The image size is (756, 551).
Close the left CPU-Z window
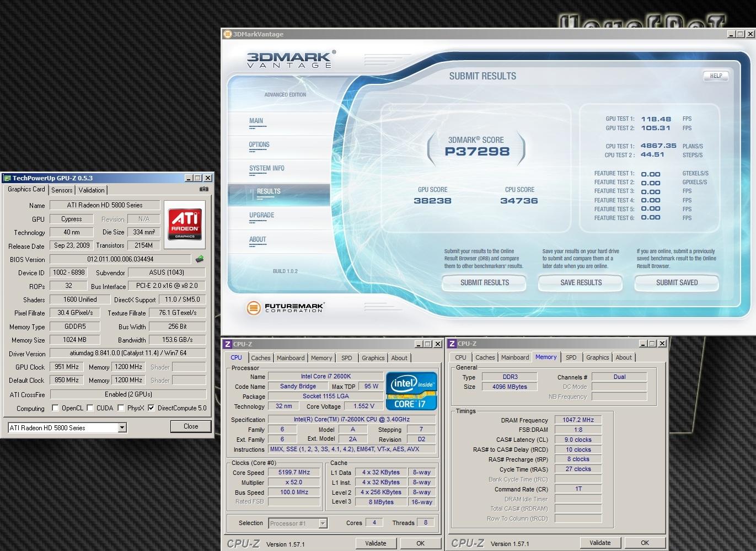pyautogui.click(x=437, y=344)
